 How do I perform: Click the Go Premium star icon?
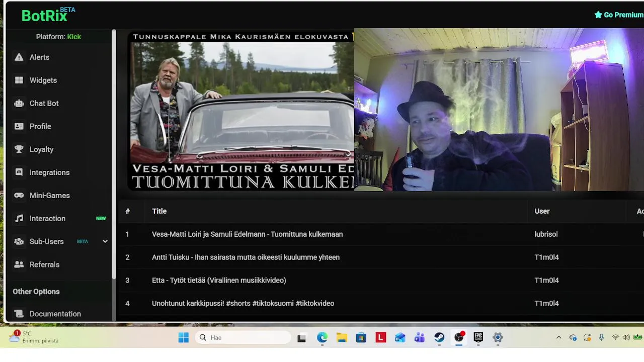[598, 15]
